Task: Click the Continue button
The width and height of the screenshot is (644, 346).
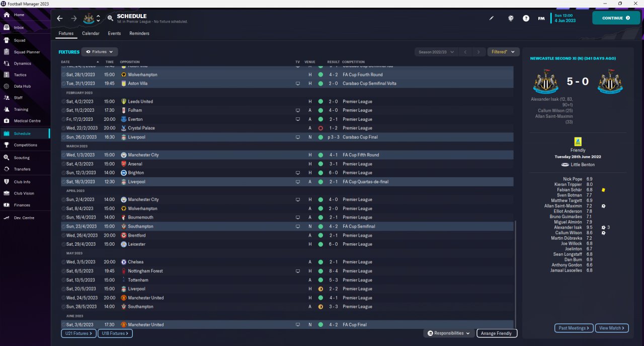Action: point(616,18)
